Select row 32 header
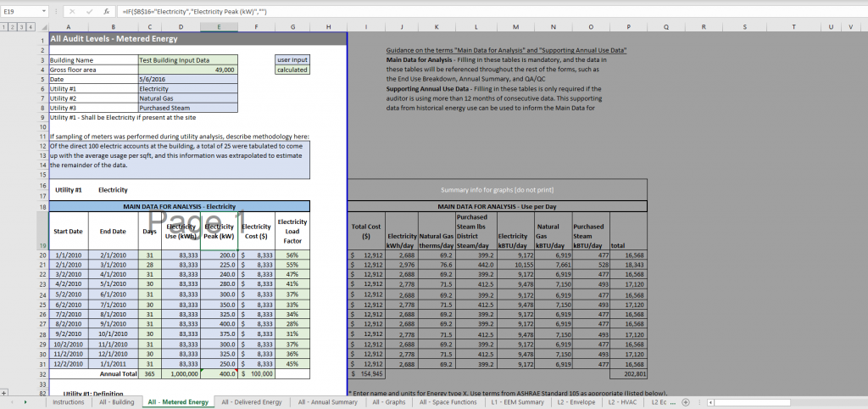The height and width of the screenshot is (409, 868). tap(42, 374)
